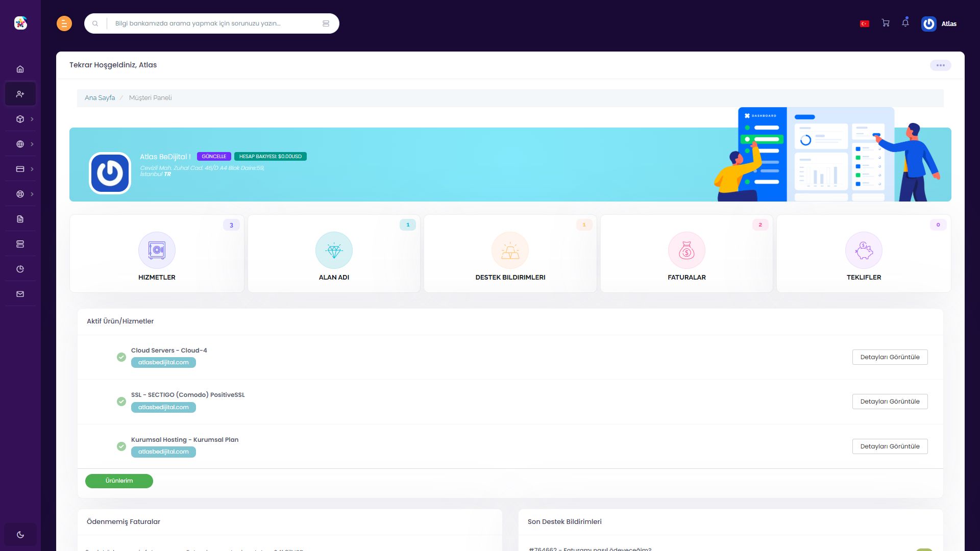This screenshot has width=980, height=551.
Task: Open the pie chart icon in sidebar
Action: (20, 269)
